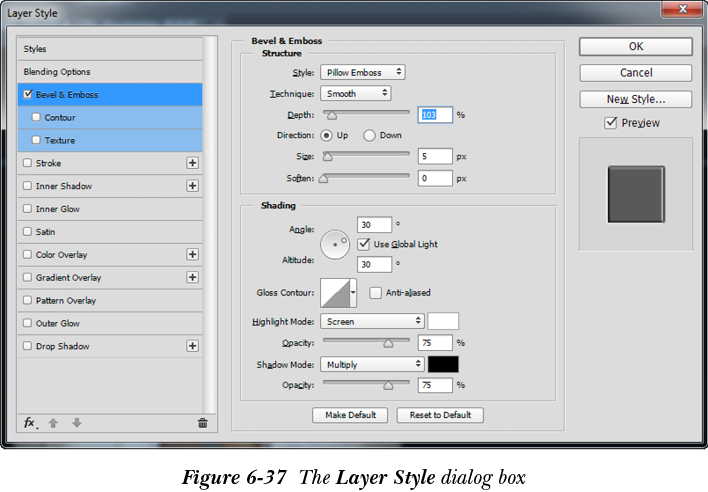Add another Gradient Overlay with plus icon
708x492 pixels.
tap(192, 278)
